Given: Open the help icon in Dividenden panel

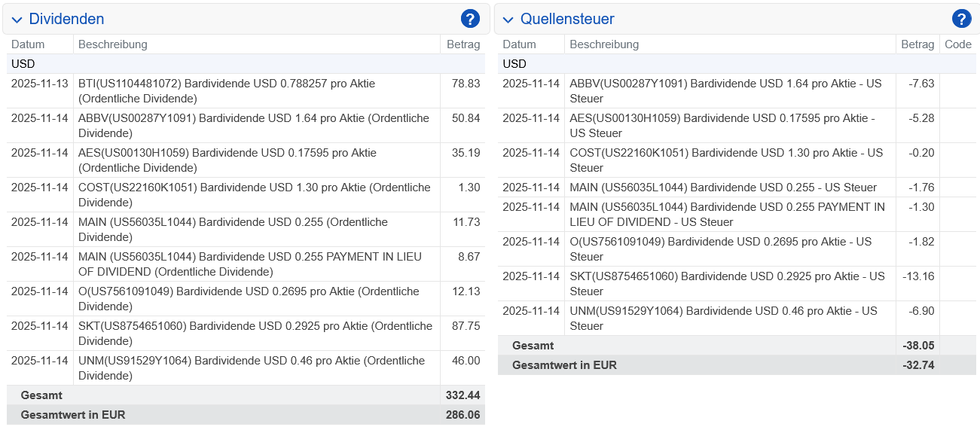Looking at the screenshot, I should [470, 19].
